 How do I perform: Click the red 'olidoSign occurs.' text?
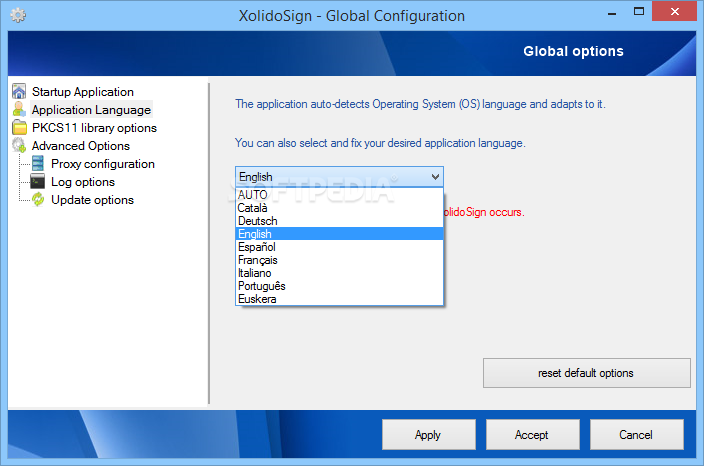[484, 212]
